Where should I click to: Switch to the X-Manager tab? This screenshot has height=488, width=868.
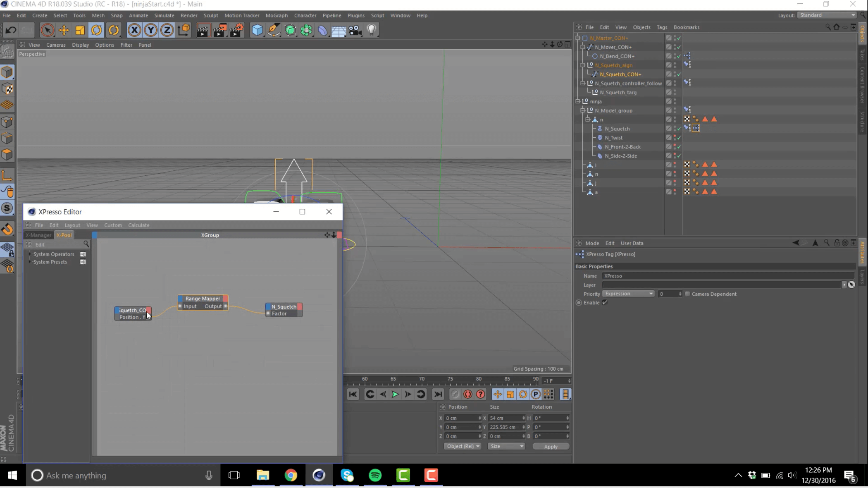pyautogui.click(x=38, y=235)
